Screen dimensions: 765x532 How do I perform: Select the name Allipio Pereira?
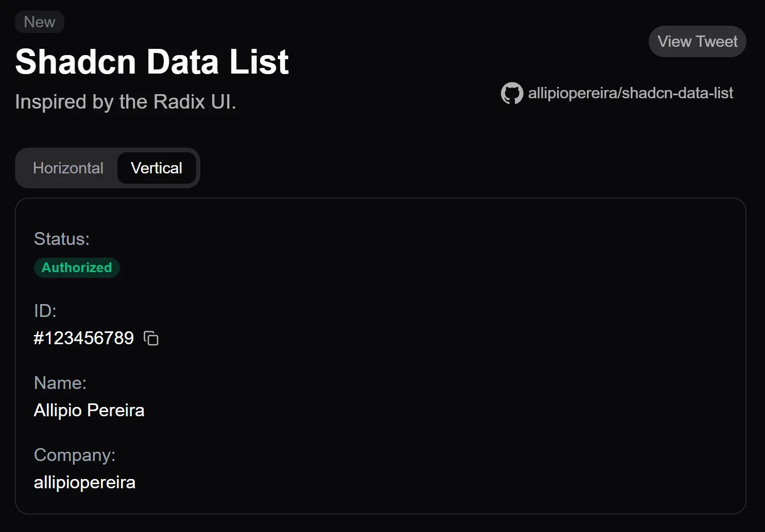click(89, 410)
